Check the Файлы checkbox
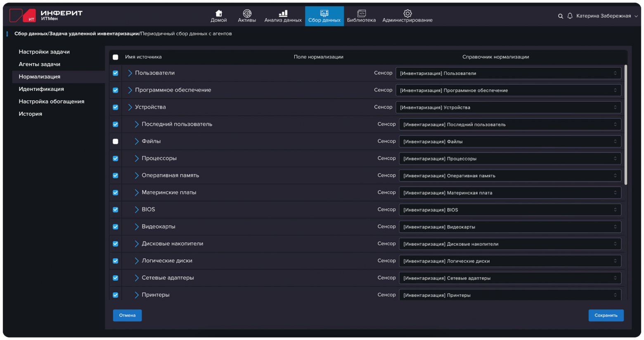 pos(116,141)
